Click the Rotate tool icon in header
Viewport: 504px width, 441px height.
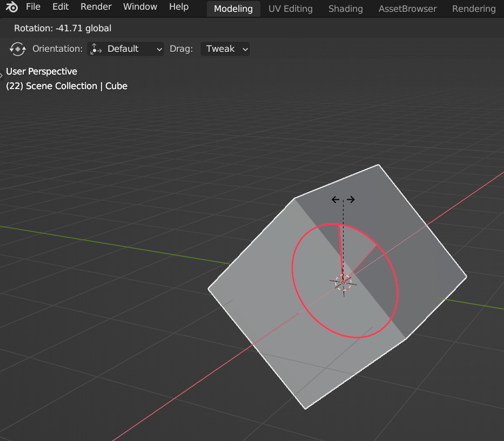[17, 49]
